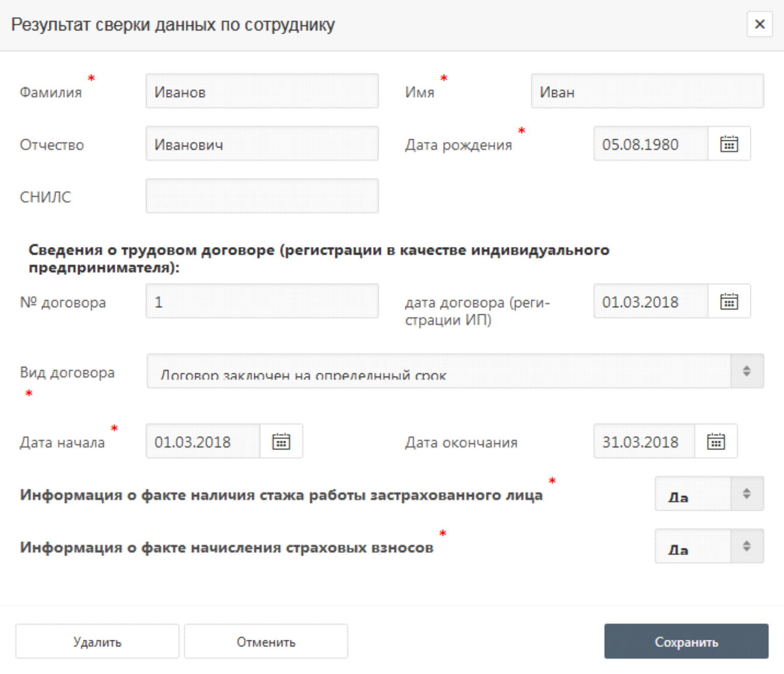Select the Дата начала date text box
The height and width of the screenshot is (674, 784).
(203, 441)
